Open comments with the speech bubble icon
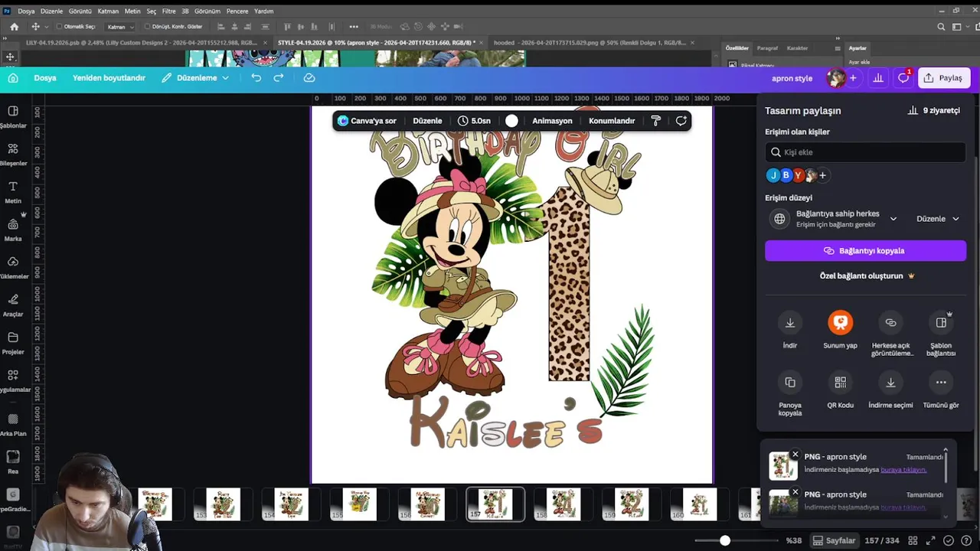The height and width of the screenshot is (551, 980). 903,78
